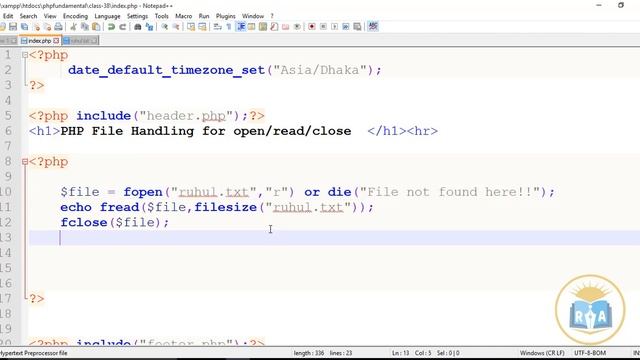Click the Print toolbar icon
The image size is (640, 360).
click(58, 27)
